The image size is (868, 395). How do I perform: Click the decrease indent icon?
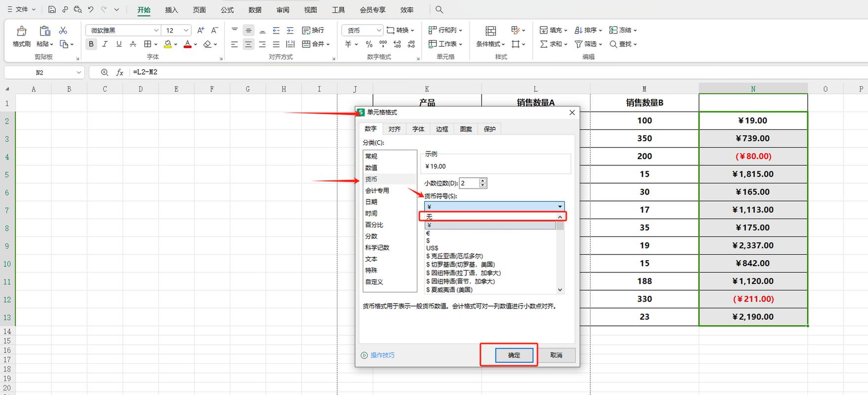[276, 30]
